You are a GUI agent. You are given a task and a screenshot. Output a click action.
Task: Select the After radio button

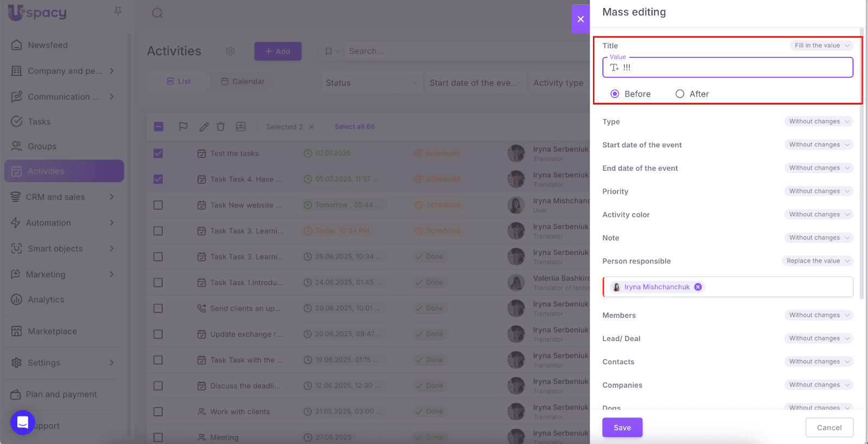pos(680,94)
